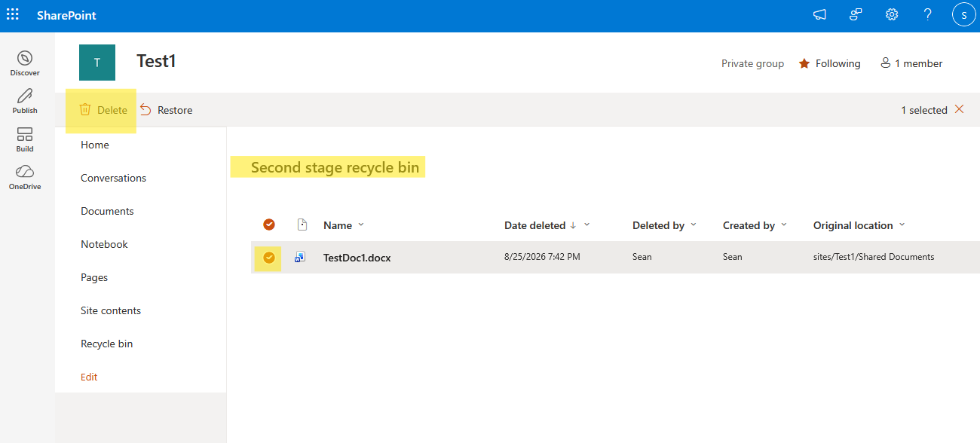This screenshot has height=443, width=980.
Task: Toggle the select-all items checkbox
Action: pos(269,225)
